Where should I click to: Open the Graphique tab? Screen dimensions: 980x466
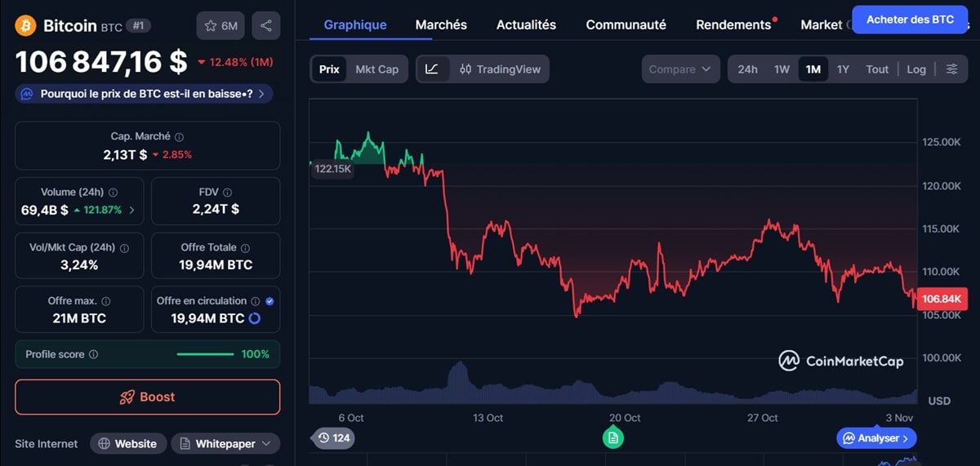355,24
